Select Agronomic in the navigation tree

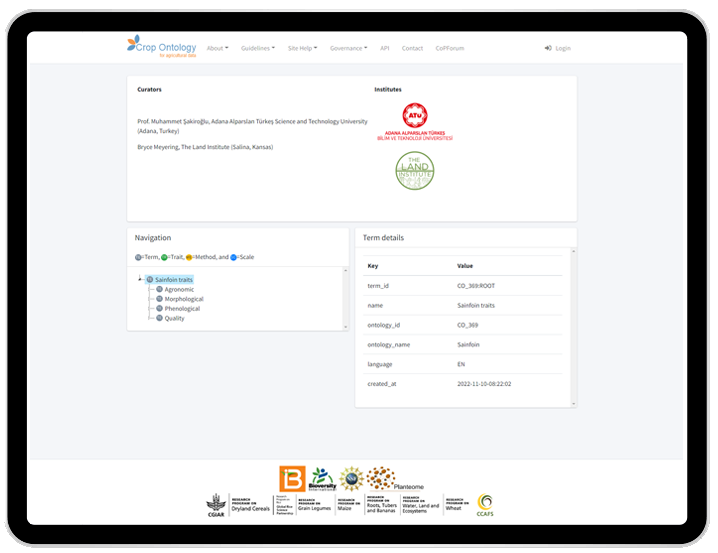point(179,289)
